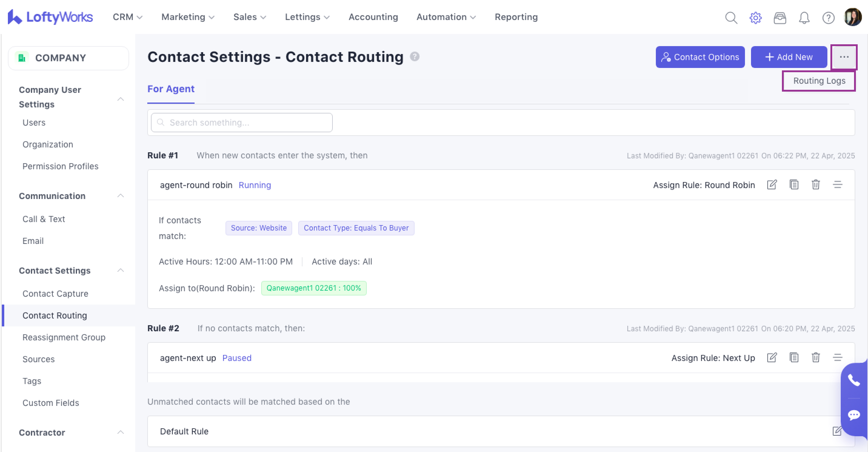The image size is (868, 452).
Task: Click the help icon next to page title
Action: pos(415,57)
